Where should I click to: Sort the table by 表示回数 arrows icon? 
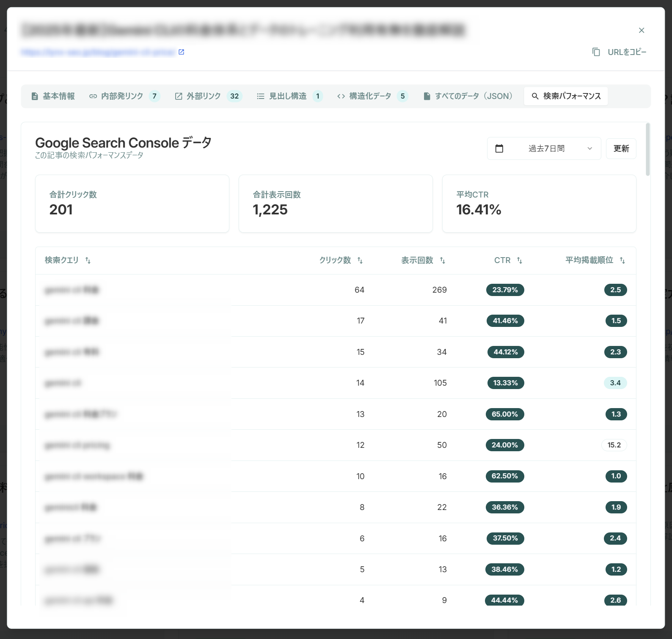coord(443,261)
